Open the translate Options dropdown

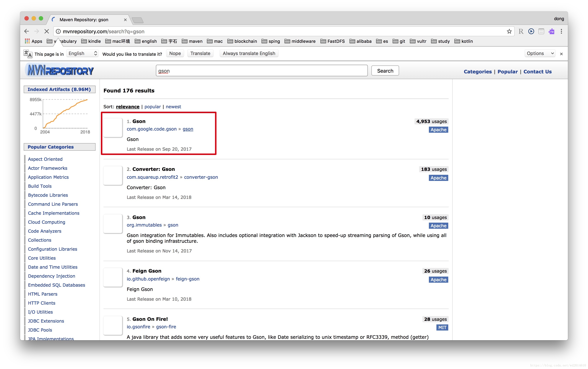pos(540,53)
